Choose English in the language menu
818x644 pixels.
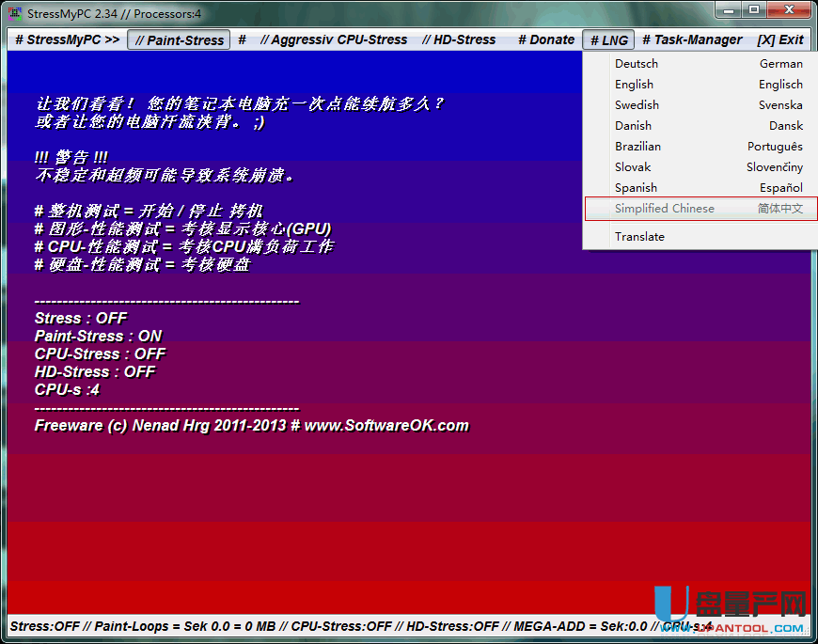[634, 85]
